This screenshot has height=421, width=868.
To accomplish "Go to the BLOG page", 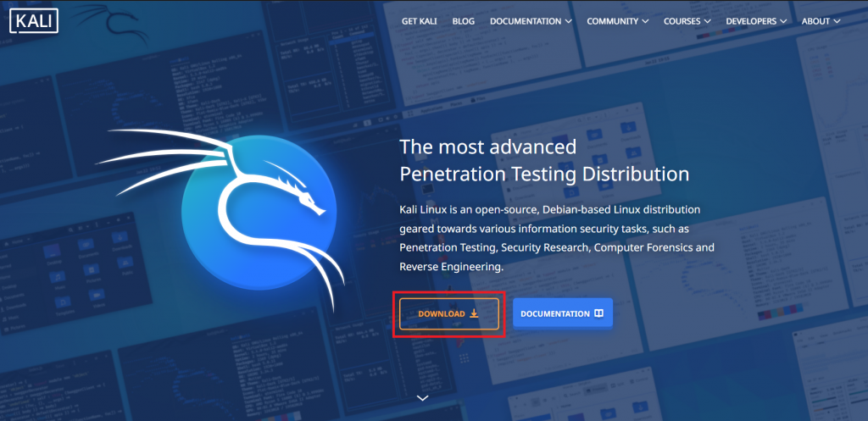I will pos(464,21).
